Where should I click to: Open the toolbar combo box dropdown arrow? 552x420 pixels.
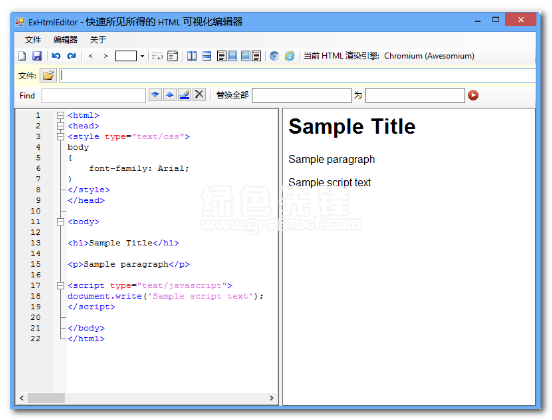tap(142, 56)
